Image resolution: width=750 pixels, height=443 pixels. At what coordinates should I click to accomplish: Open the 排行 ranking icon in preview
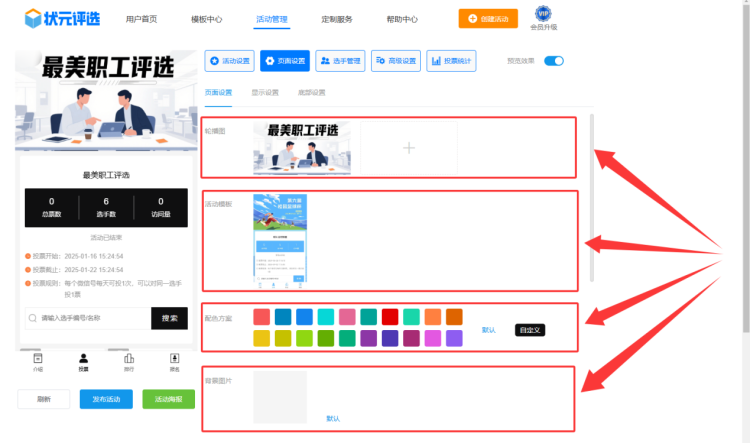(x=129, y=360)
